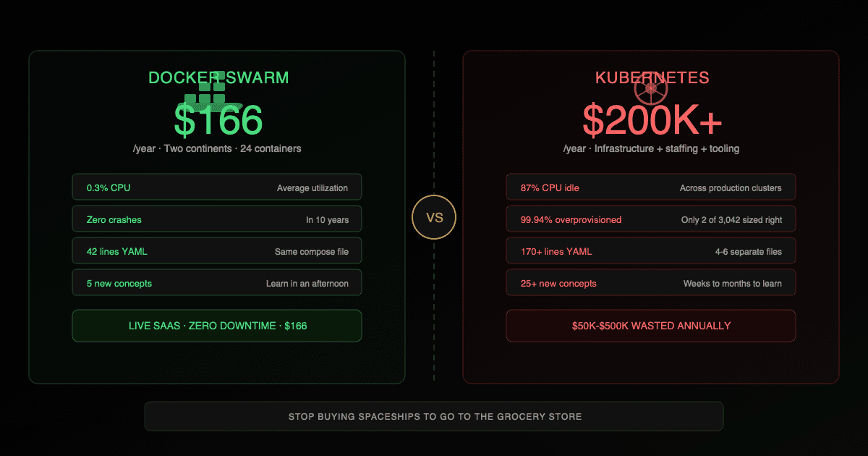Click the 5 new concepts row
The width and height of the screenshot is (868, 456).
click(x=217, y=283)
